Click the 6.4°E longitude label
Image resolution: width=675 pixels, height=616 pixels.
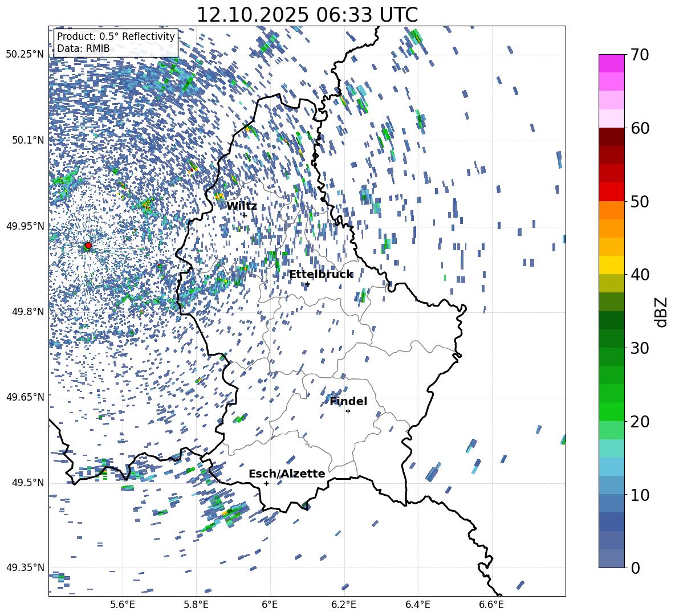417,605
